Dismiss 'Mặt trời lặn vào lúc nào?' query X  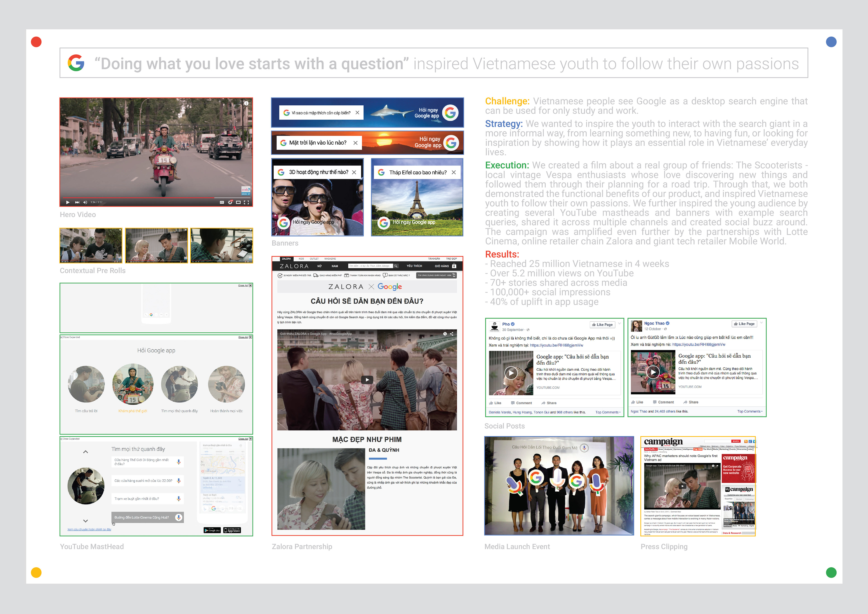tap(355, 143)
